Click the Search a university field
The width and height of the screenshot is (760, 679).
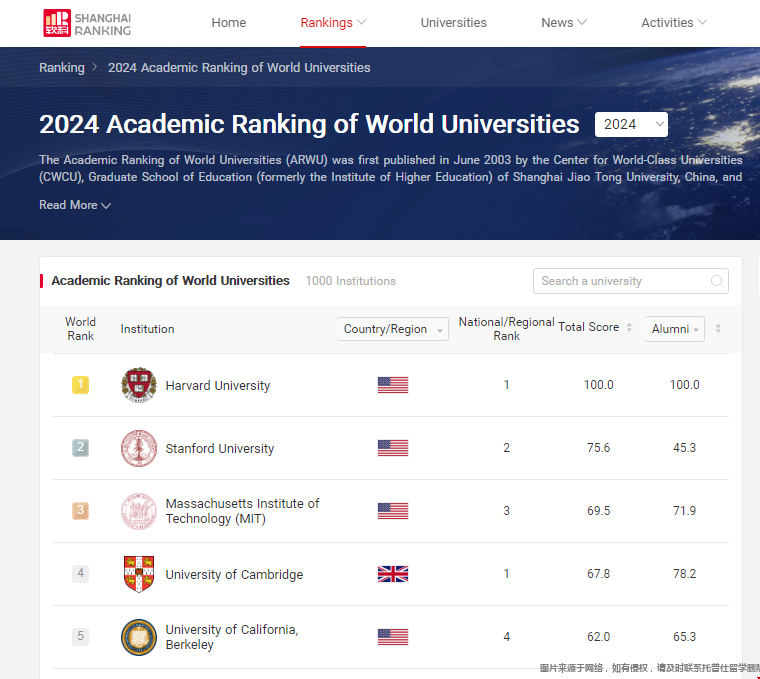(x=631, y=281)
